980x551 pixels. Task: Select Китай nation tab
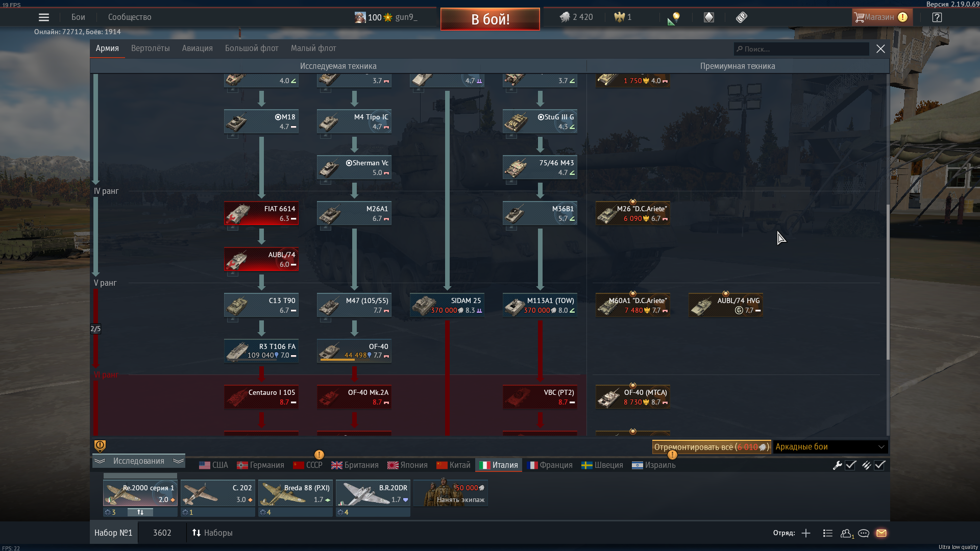click(x=453, y=465)
